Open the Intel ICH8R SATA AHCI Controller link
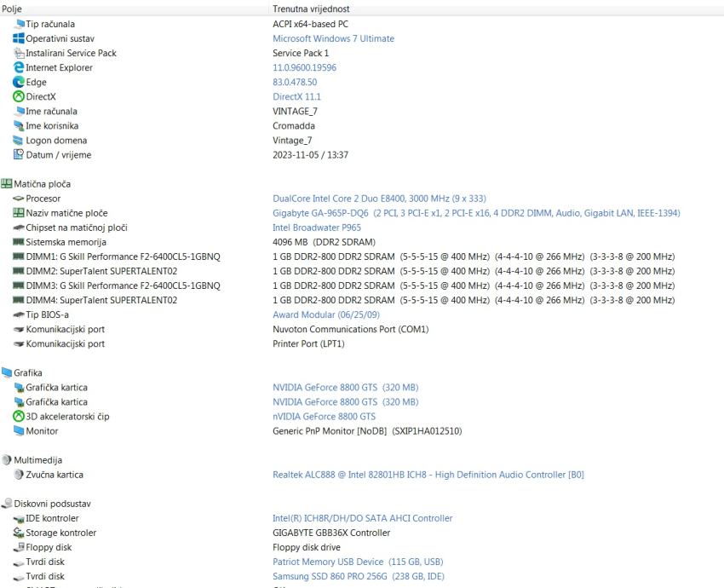724x588 pixels. [x=363, y=518]
